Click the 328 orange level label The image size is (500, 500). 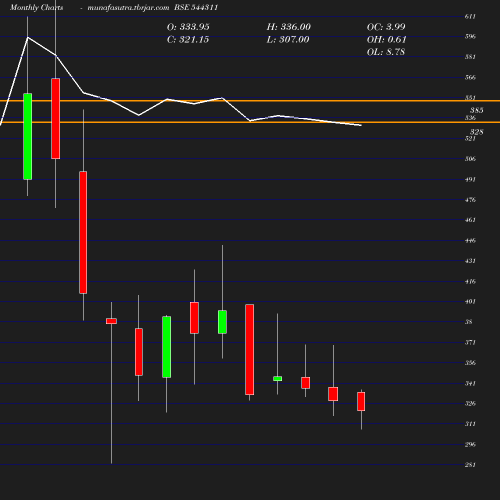point(477,132)
